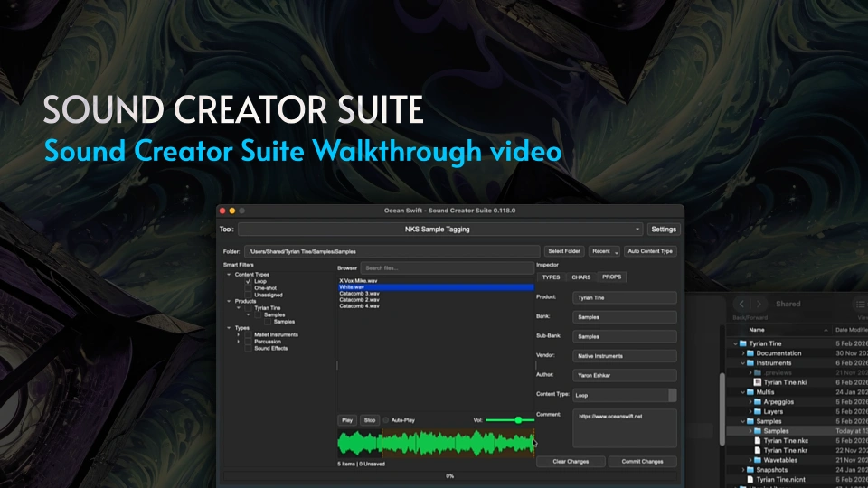Check the One-shot content type filter
Screen dimensions: 868x488
[248, 288]
